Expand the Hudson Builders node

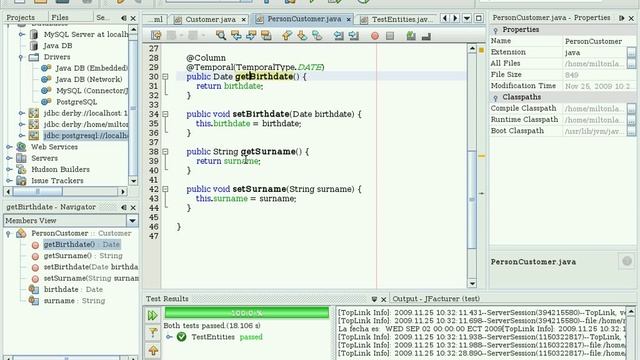point(9,169)
